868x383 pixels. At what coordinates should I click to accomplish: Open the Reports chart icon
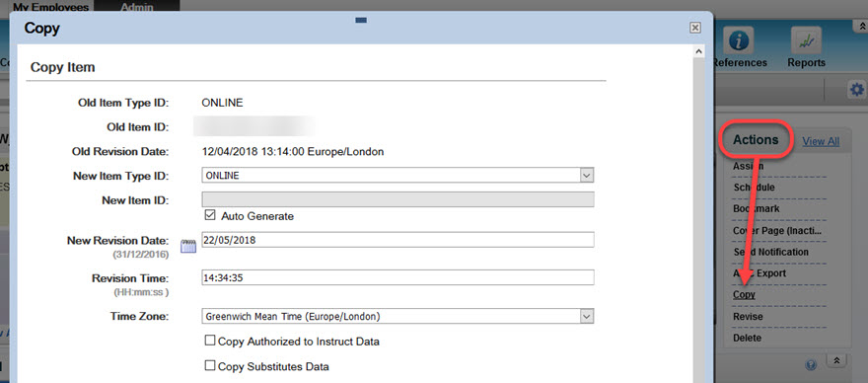point(806,40)
